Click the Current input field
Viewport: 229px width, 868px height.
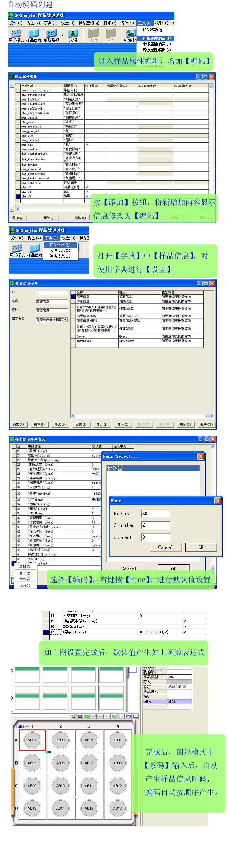[155, 537]
